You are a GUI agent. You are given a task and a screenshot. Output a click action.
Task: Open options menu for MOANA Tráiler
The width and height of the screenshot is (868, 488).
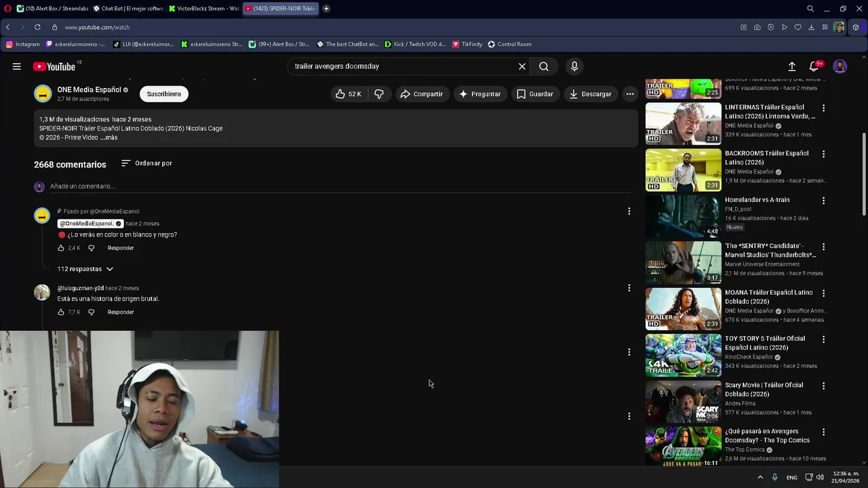point(823,293)
